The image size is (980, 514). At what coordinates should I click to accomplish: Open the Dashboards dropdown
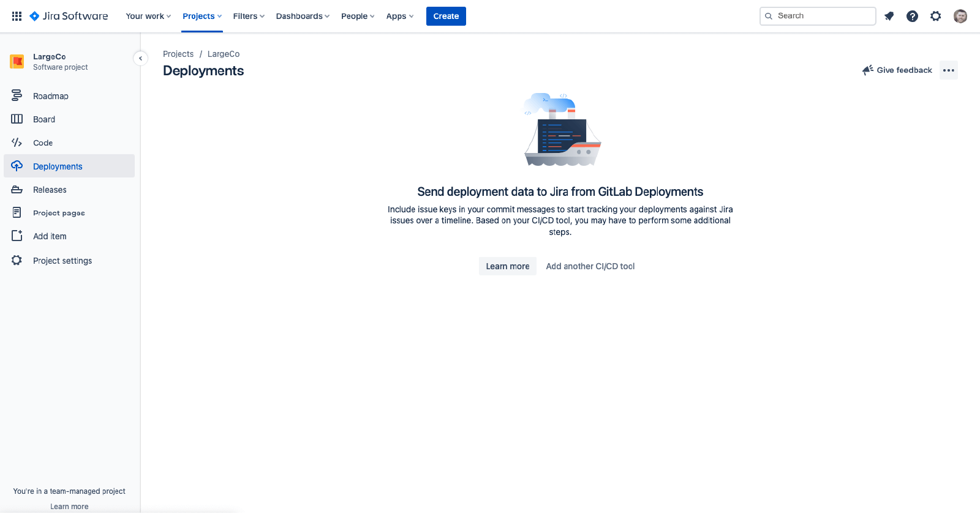[303, 16]
